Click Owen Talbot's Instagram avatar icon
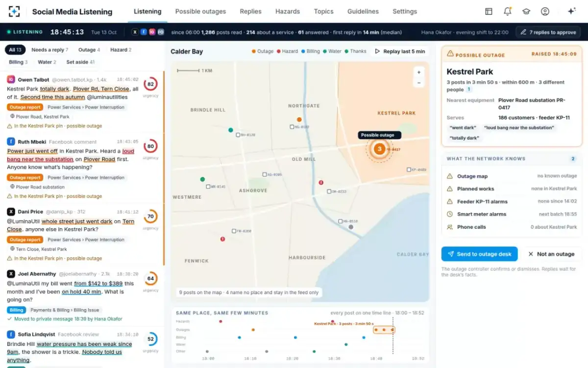Screen dimensions: 588x368 pyautogui.click(x=11, y=79)
